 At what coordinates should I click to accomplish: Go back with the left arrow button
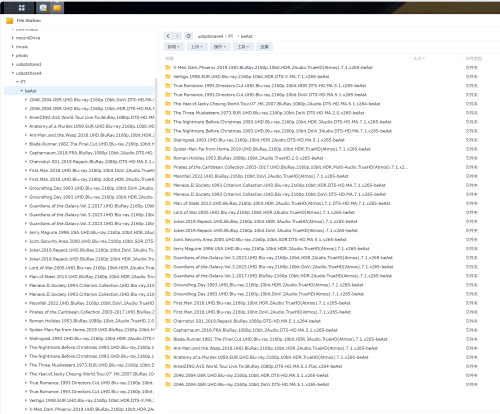(x=168, y=36)
